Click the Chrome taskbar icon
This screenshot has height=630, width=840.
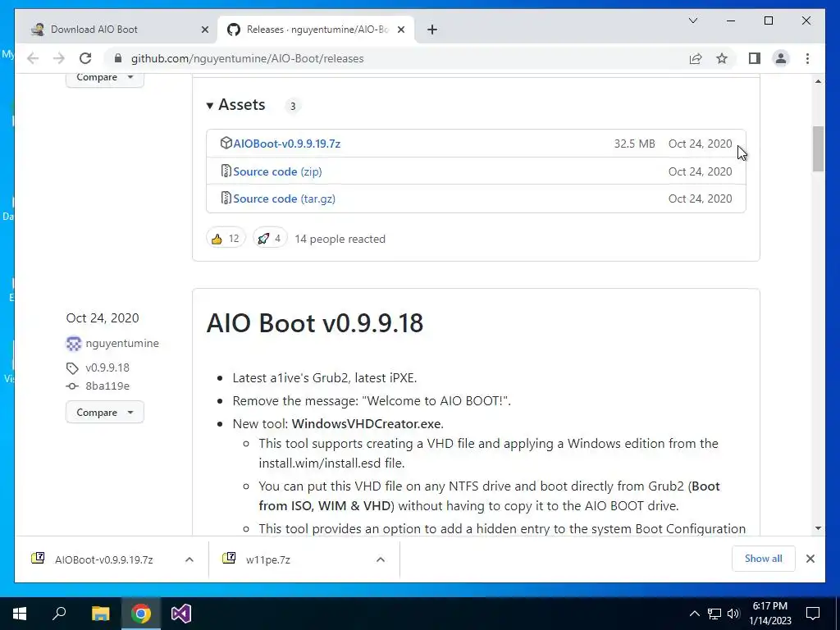coord(141,614)
